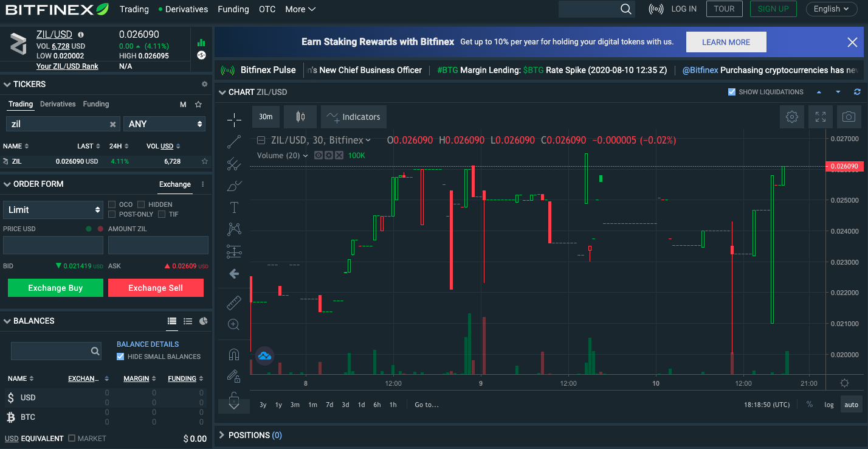Viewport: 868px width, 449px height.
Task: Click the Exchange Sell button
Action: (x=156, y=288)
